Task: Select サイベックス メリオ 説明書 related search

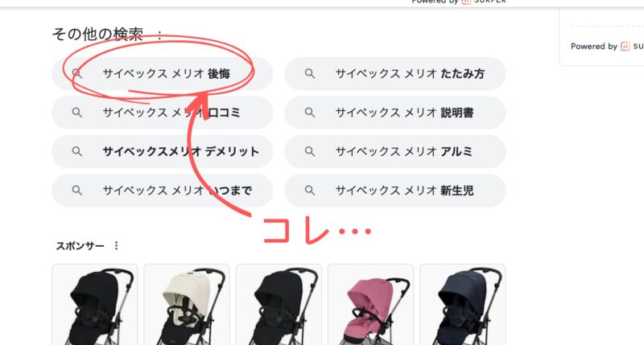Action: 395,113
